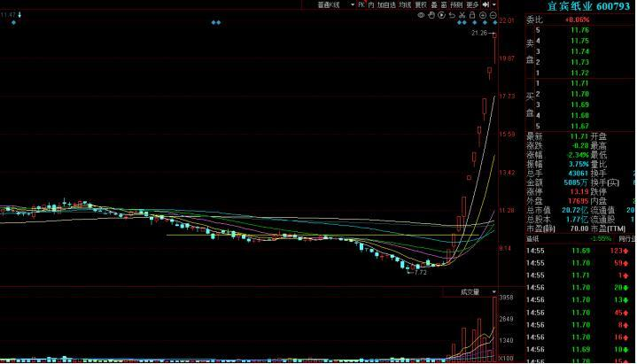Toggle the lock icon on chart toolbar
The height and width of the screenshot is (364, 637).
coord(472,14)
